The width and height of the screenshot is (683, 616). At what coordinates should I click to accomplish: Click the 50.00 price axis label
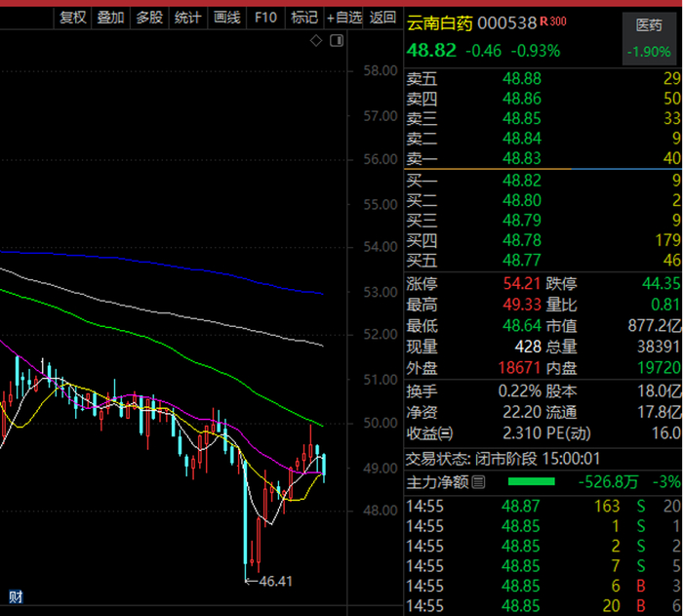click(381, 424)
